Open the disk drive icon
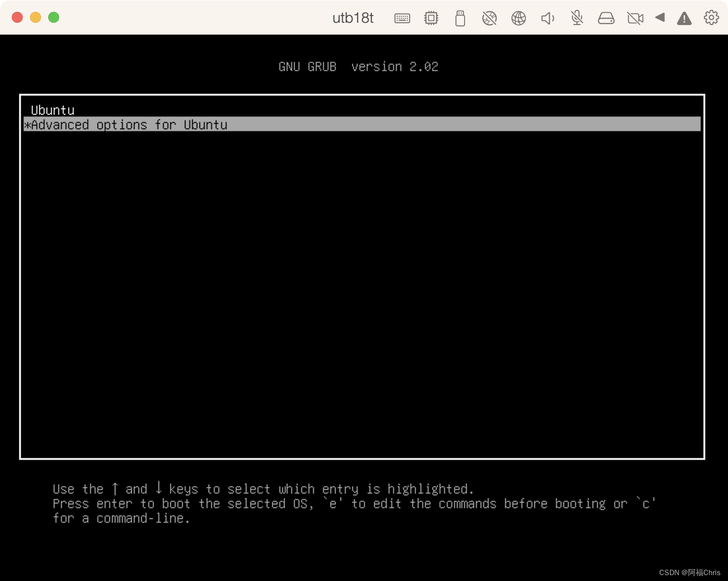The width and height of the screenshot is (728, 581). (x=606, y=18)
